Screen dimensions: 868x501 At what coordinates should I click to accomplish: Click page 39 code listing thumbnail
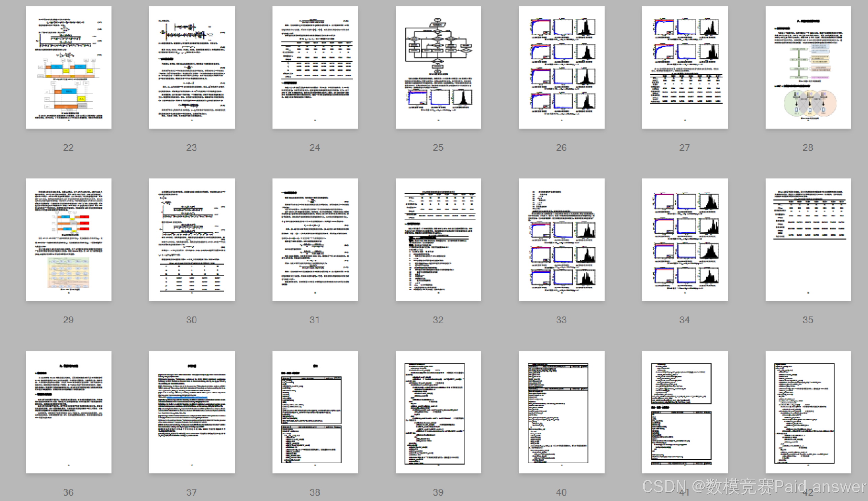click(438, 412)
